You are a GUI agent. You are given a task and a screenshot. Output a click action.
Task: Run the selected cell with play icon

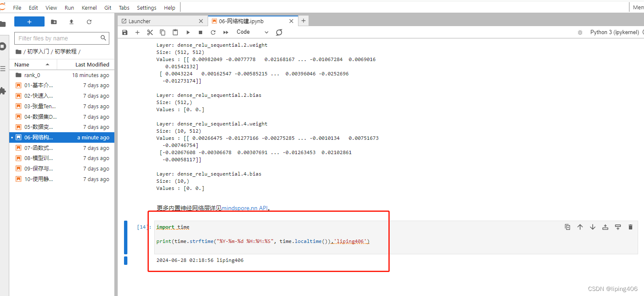(x=188, y=32)
